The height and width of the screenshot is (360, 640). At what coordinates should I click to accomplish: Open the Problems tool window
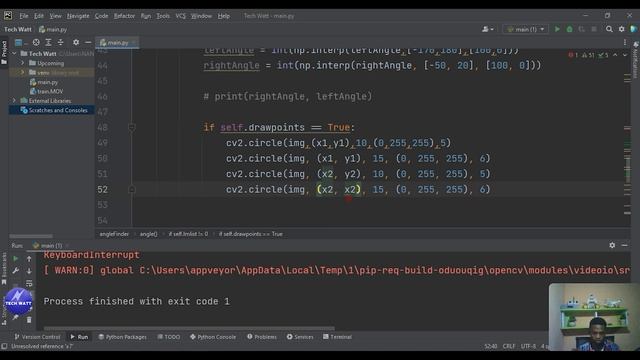262,337
